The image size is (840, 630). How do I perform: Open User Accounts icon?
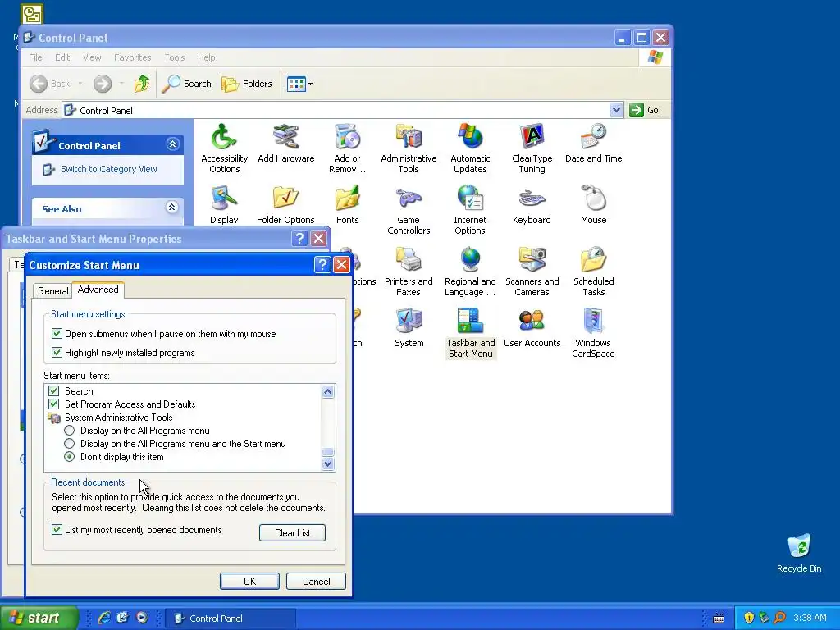tap(532, 328)
